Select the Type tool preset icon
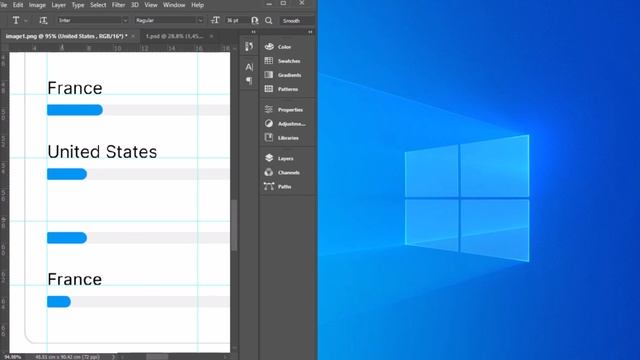640x360 pixels. [x=16, y=20]
